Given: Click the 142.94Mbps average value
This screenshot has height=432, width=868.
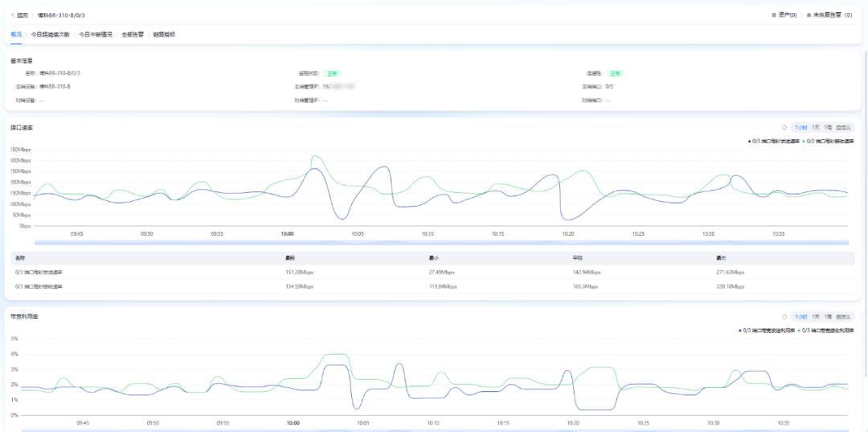Looking at the screenshot, I should 587,273.
